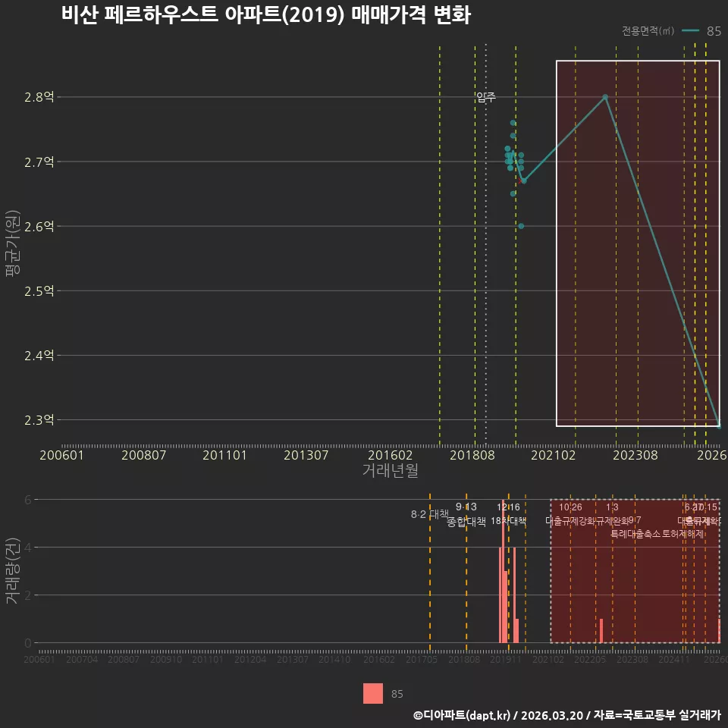Click the '18차대책' policy label
The width and height of the screenshot is (728, 728).
coord(508,521)
